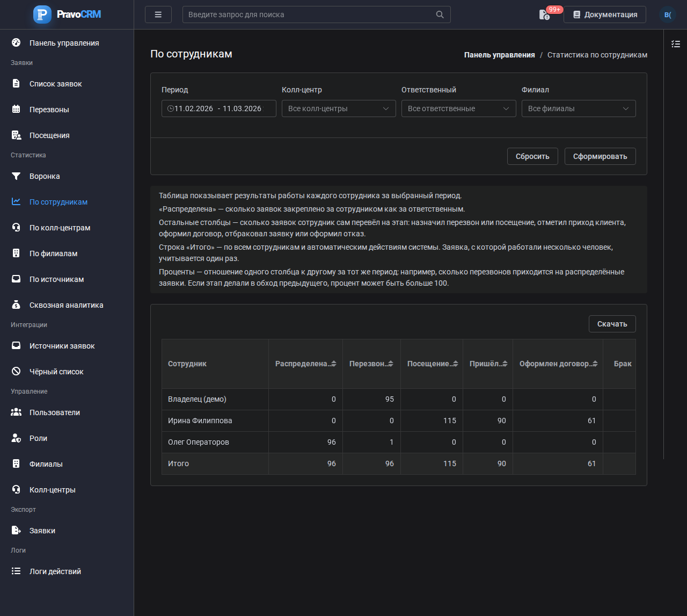Viewport: 687px width, 616px height.
Task: Sort by Пришёл column arrows
Action: pyautogui.click(x=506, y=364)
